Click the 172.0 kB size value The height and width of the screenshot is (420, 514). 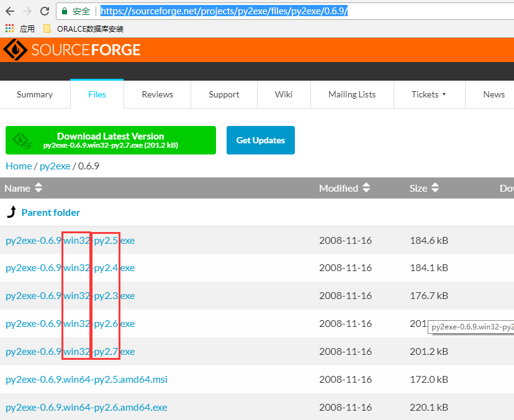click(429, 380)
